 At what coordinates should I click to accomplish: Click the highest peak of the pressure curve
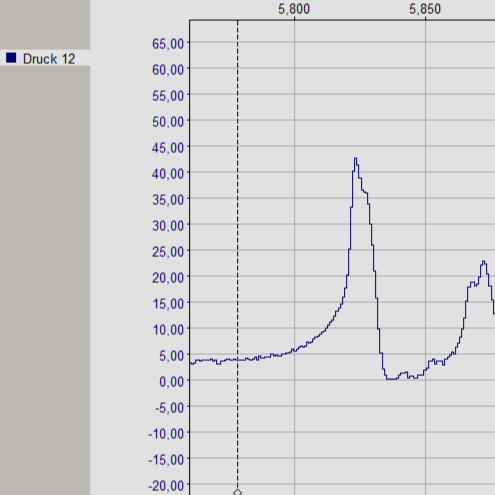[355, 159]
